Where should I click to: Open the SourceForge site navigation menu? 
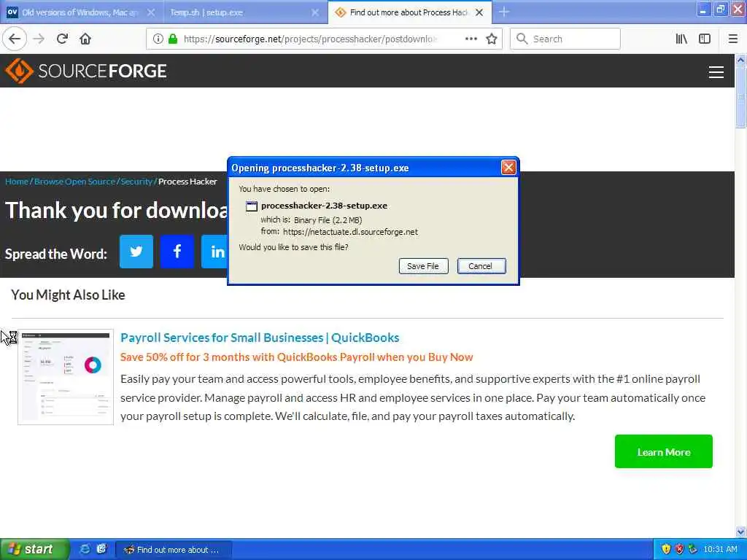click(x=716, y=72)
